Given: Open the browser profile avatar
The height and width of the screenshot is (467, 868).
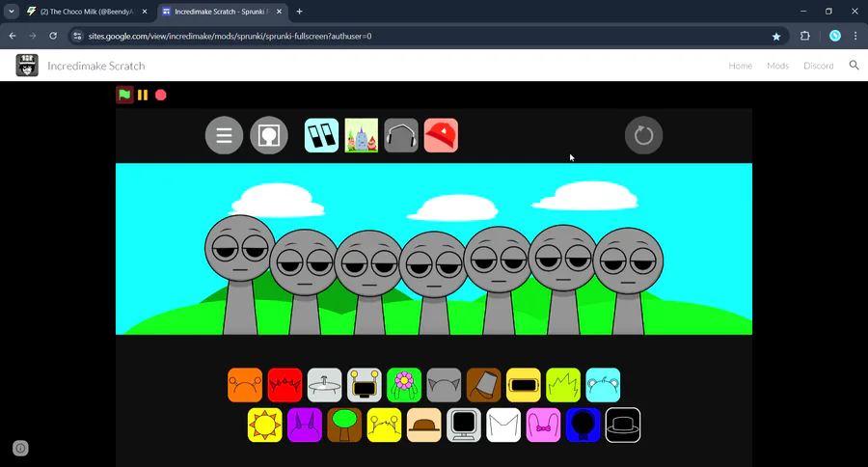Looking at the screenshot, I should click(x=835, y=36).
